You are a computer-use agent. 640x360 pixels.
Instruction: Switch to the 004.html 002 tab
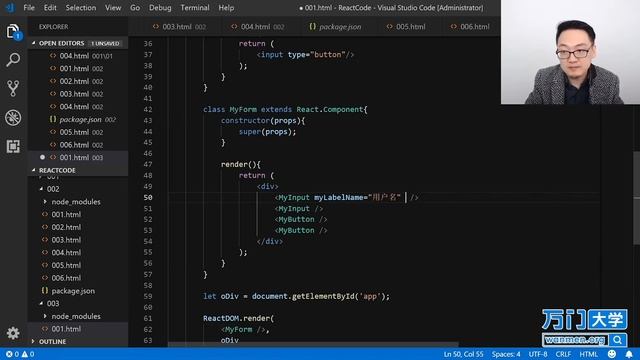click(257, 27)
